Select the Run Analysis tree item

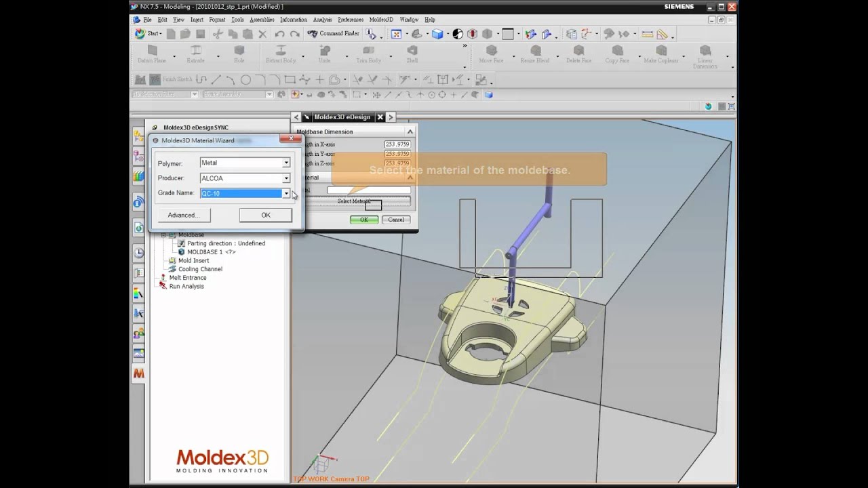(x=186, y=287)
